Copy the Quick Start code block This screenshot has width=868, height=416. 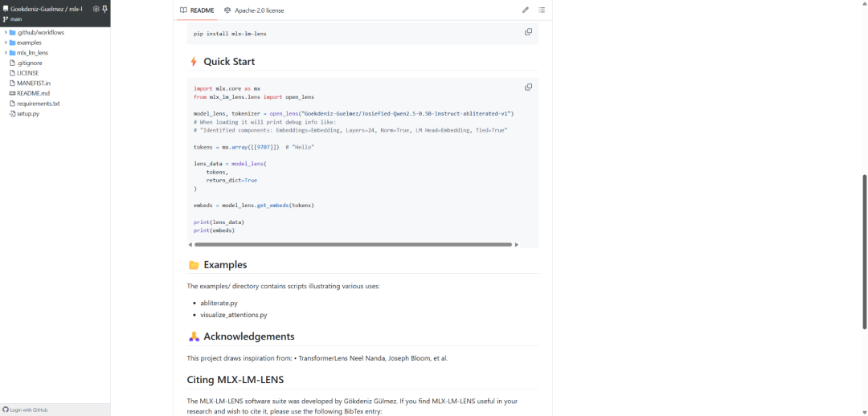[x=528, y=88]
